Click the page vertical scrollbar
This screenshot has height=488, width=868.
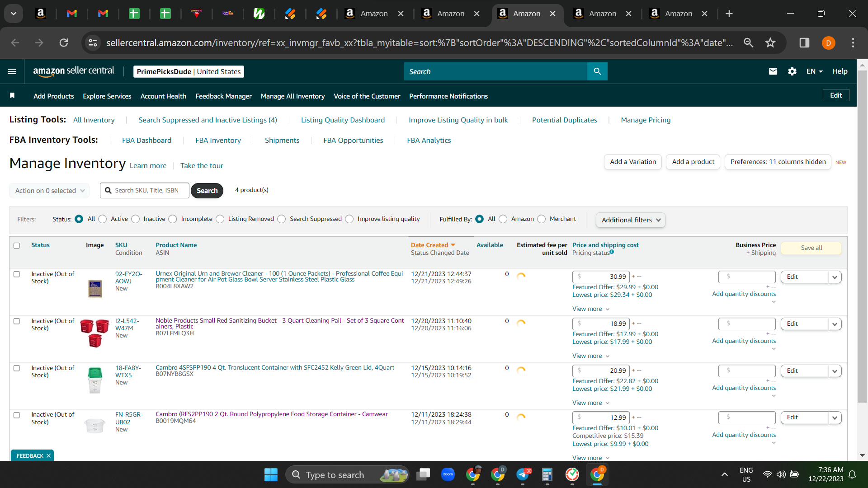[862, 236]
